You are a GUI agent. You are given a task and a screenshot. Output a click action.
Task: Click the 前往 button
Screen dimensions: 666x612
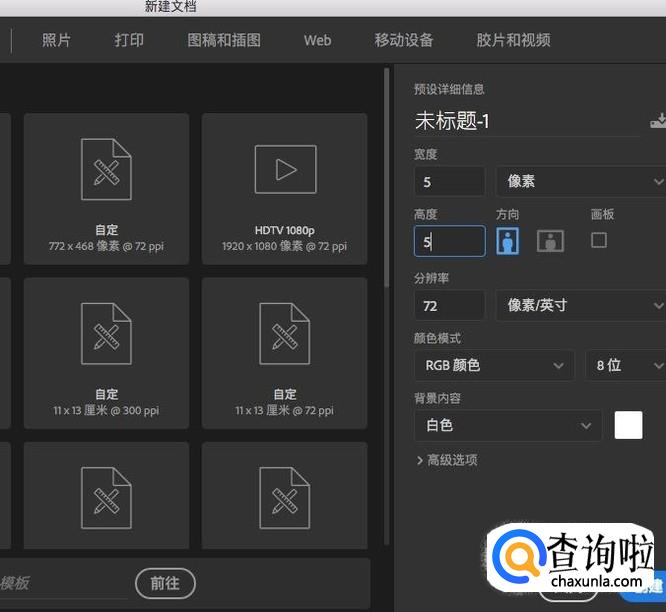pos(165,583)
